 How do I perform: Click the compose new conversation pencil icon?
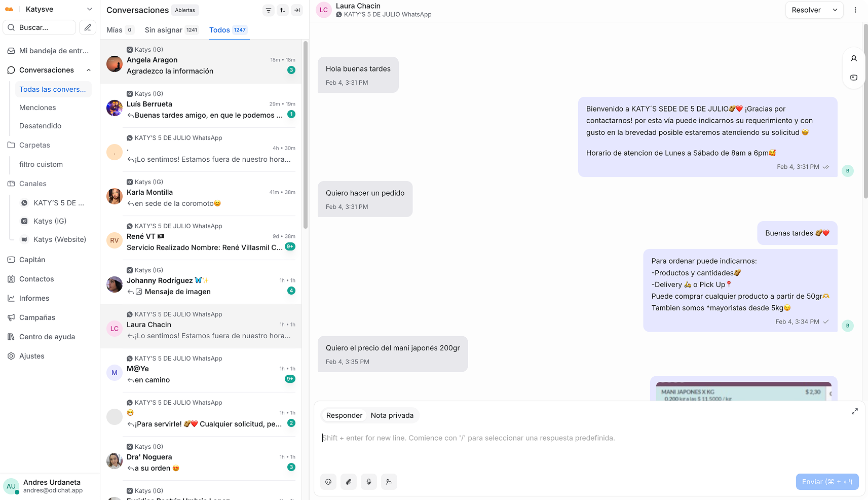tap(88, 27)
